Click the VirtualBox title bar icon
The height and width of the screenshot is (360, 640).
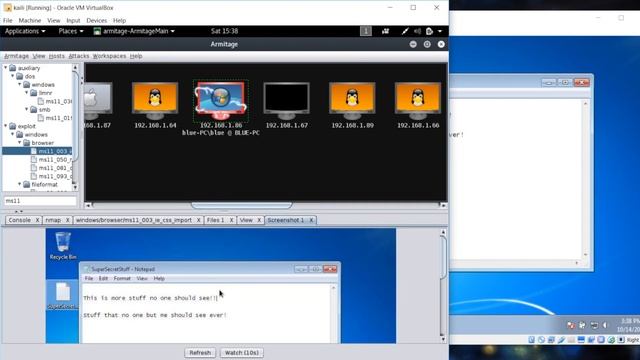point(8,8)
